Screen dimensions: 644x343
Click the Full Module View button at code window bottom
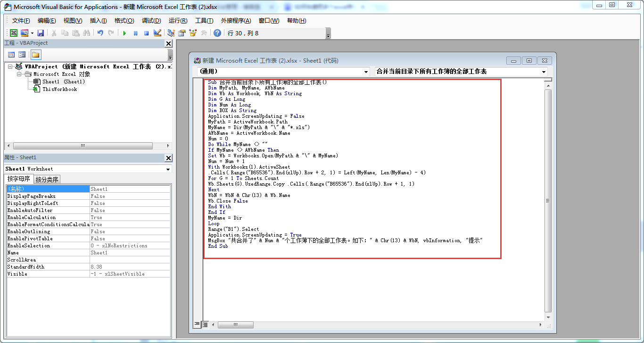point(205,325)
